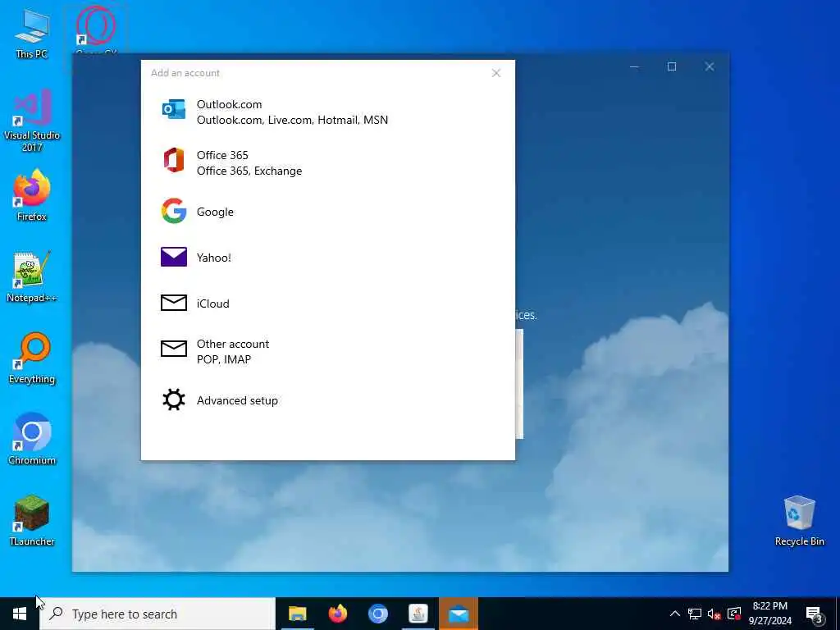The height and width of the screenshot is (630, 840).
Task: Select the Notepad++ desktop shortcut
Action: pos(32,276)
